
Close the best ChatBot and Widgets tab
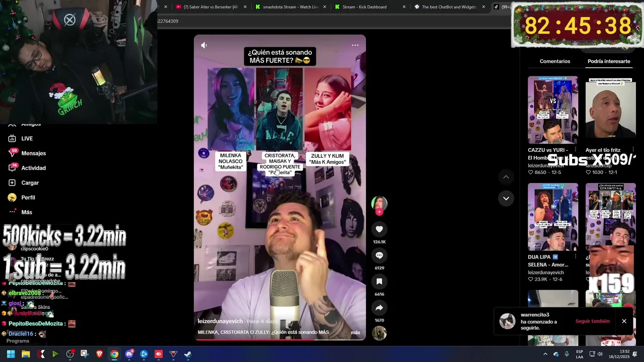484,7
